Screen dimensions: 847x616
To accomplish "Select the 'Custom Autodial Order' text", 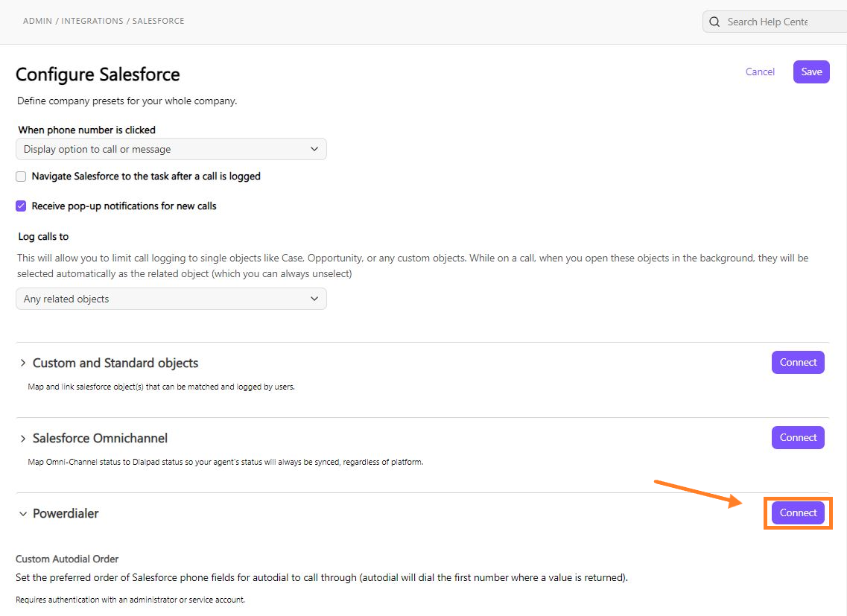I will pyautogui.click(x=67, y=559).
